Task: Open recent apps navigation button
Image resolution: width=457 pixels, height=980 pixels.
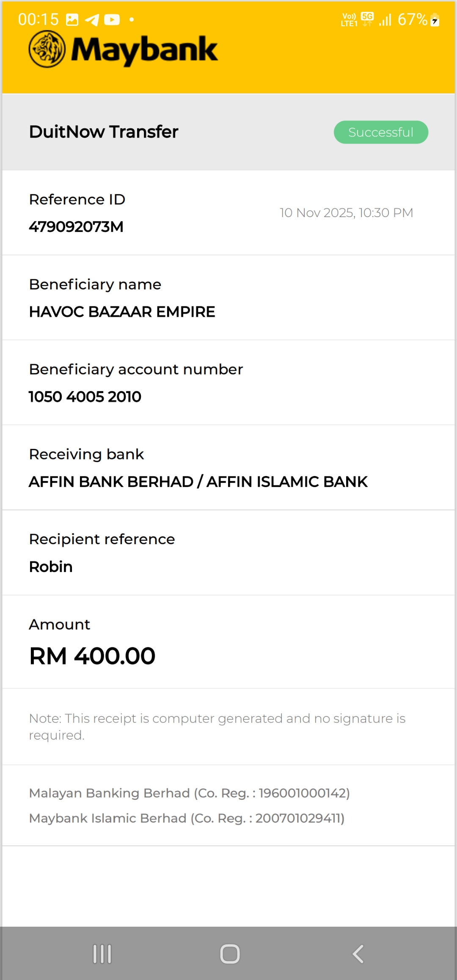Action: 102,954
